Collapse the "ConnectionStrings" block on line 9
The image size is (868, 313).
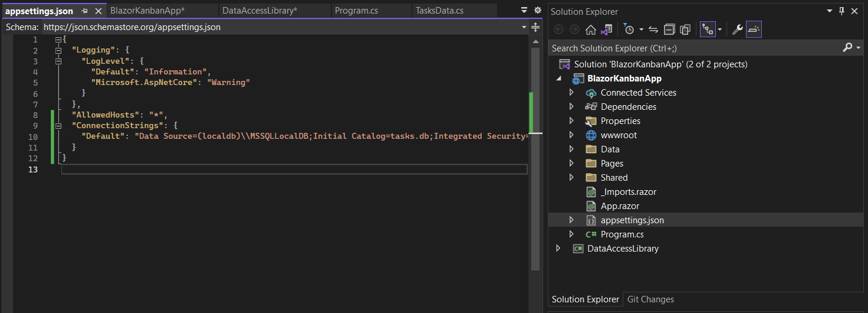[x=58, y=126]
